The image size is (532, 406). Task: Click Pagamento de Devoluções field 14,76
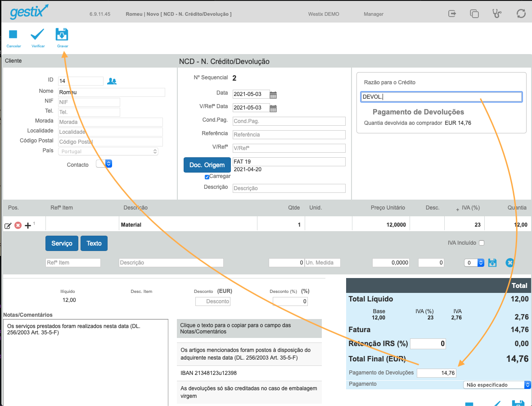click(436, 373)
